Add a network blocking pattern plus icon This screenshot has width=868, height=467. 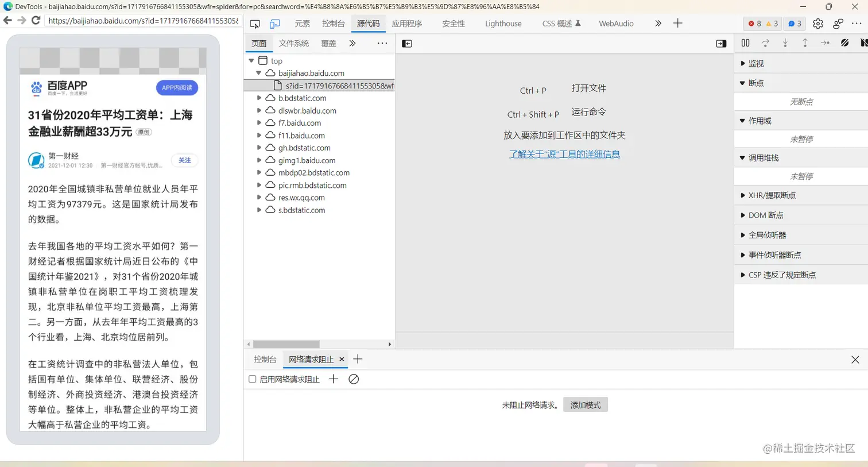[334, 379]
